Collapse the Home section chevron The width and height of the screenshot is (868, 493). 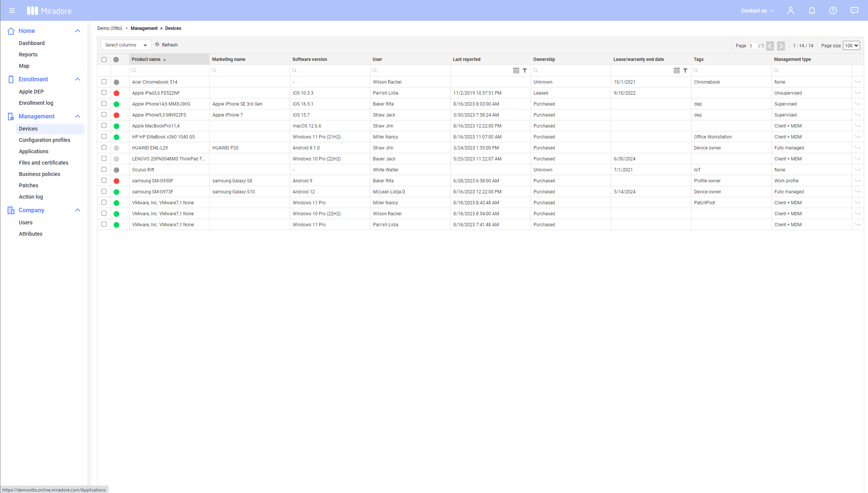(x=78, y=31)
